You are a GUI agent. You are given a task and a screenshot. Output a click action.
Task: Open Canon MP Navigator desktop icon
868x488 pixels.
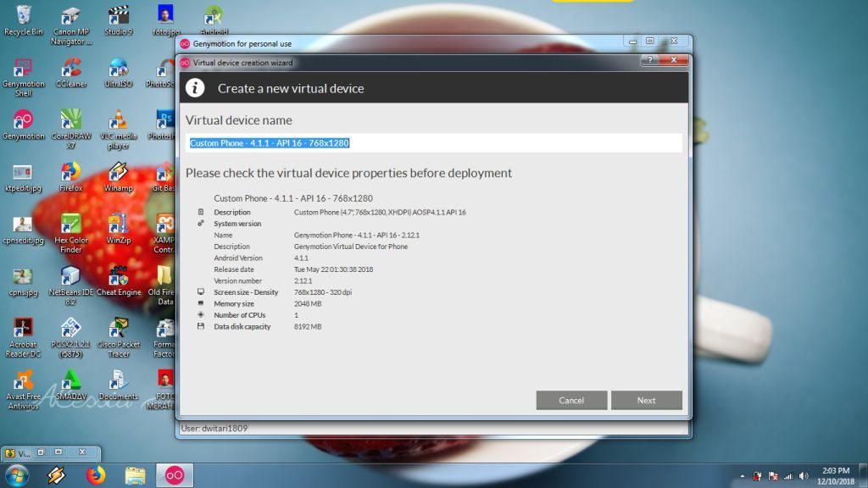pos(71,25)
